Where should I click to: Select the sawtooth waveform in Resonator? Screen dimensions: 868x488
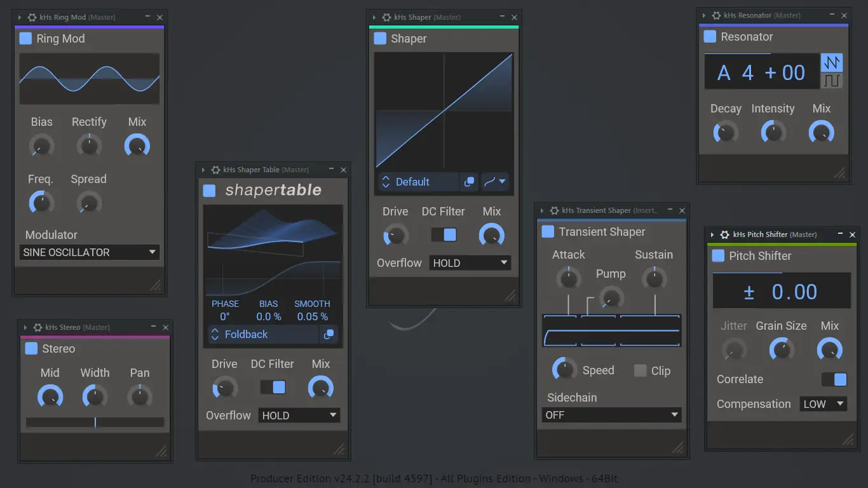[832, 62]
